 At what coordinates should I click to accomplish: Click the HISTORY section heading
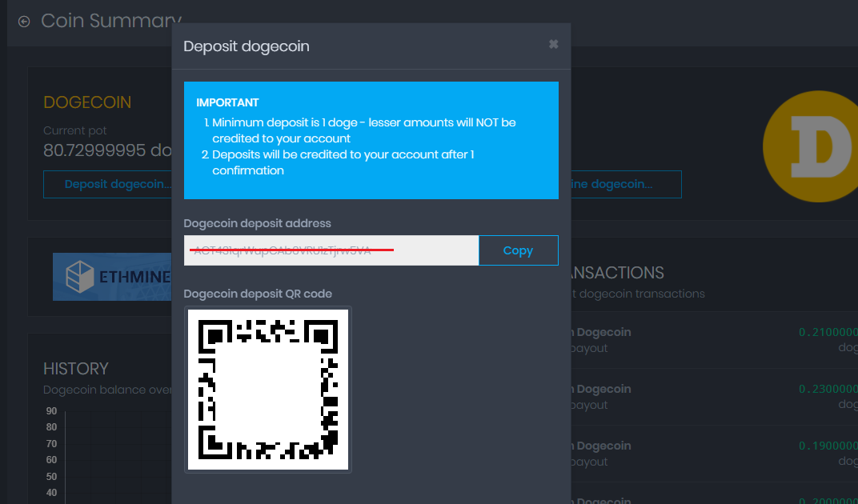click(x=76, y=369)
